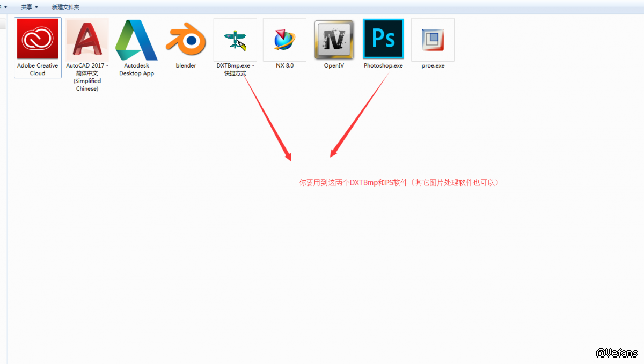Select the Autodesk Desktop App icon

(136, 39)
